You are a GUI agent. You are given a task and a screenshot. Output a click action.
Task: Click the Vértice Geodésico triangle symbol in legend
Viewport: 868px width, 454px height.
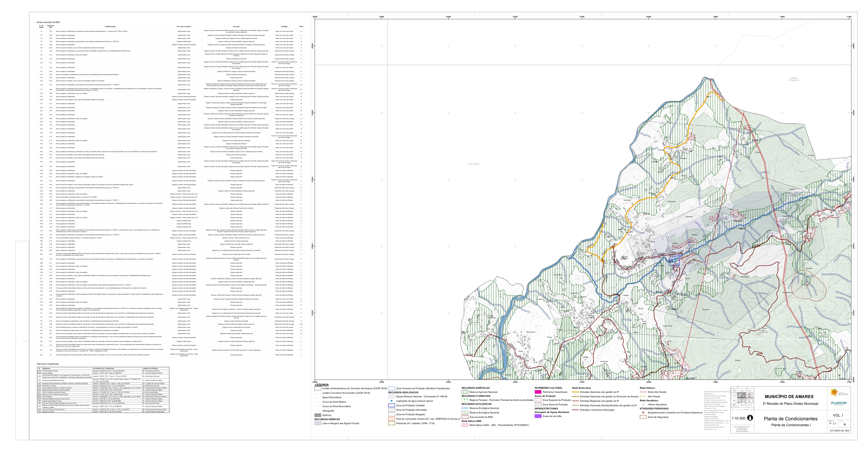643,404
